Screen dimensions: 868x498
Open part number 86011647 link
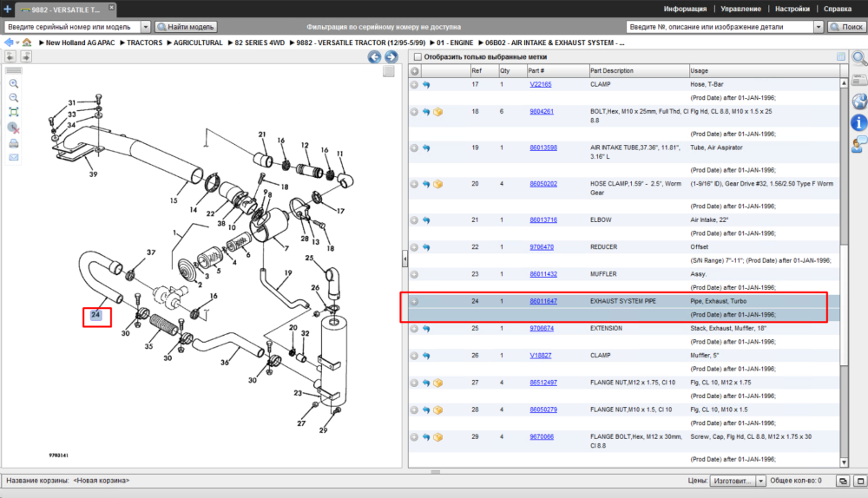543,302
